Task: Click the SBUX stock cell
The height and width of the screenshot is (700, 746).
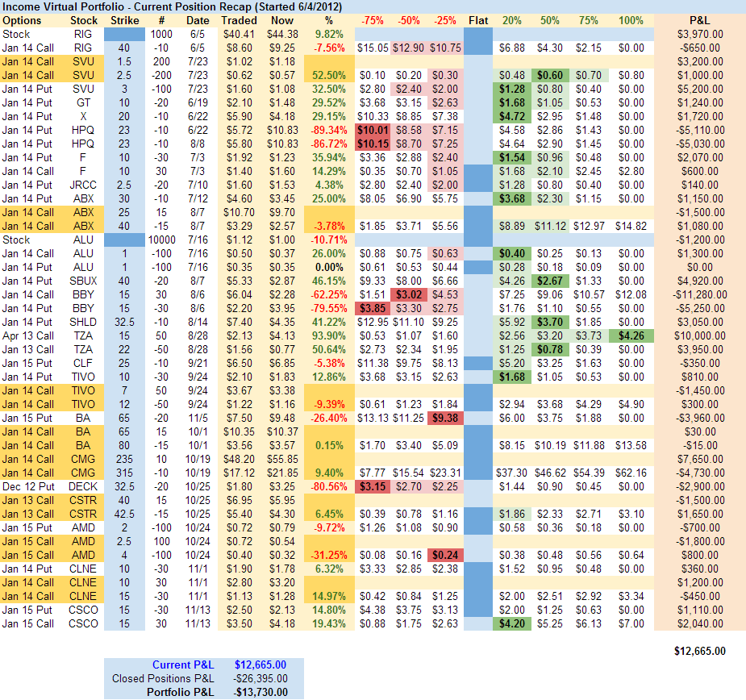Action: point(84,281)
